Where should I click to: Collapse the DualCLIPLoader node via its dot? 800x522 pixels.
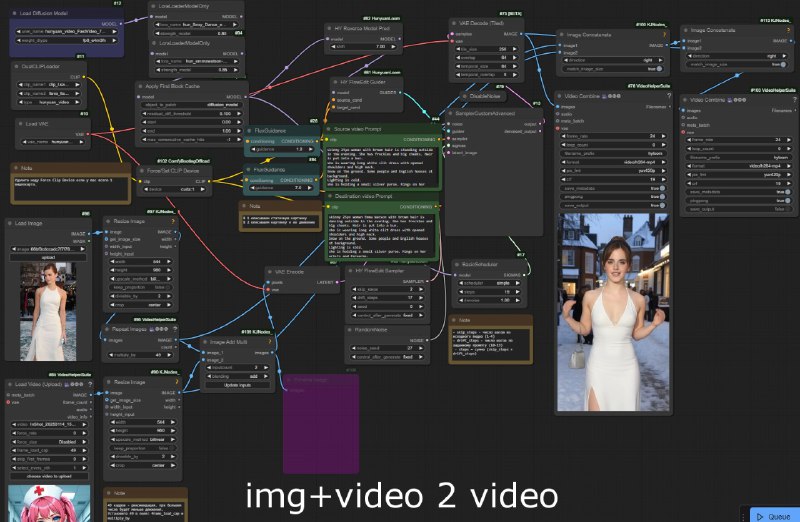pyautogui.click(x=16, y=66)
